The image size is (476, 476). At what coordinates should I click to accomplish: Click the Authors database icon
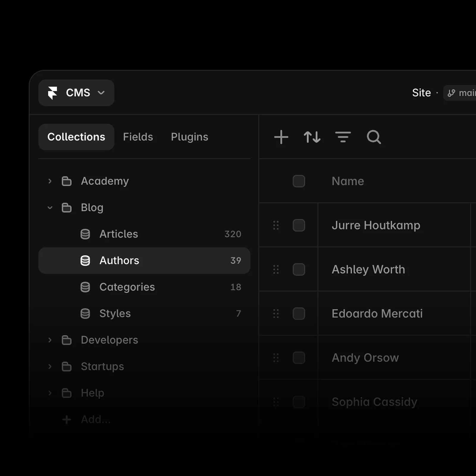[85, 260]
